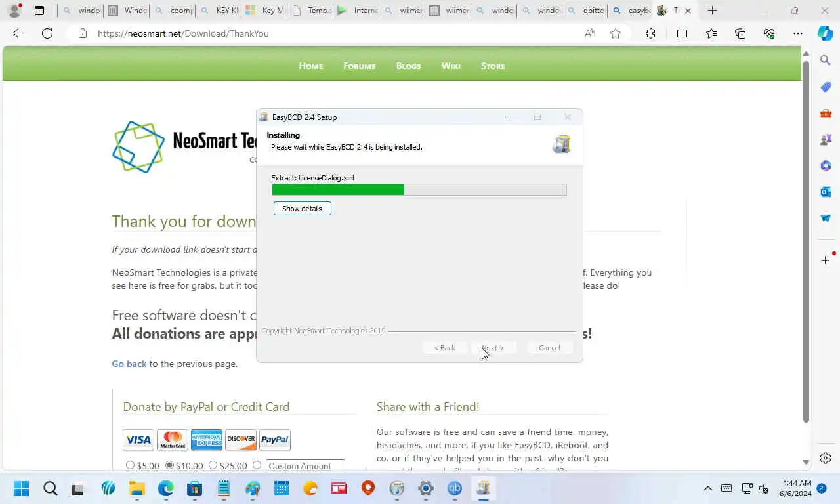Open a new browser tab
The height and width of the screenshot is (504, 840).
[712, 10]
